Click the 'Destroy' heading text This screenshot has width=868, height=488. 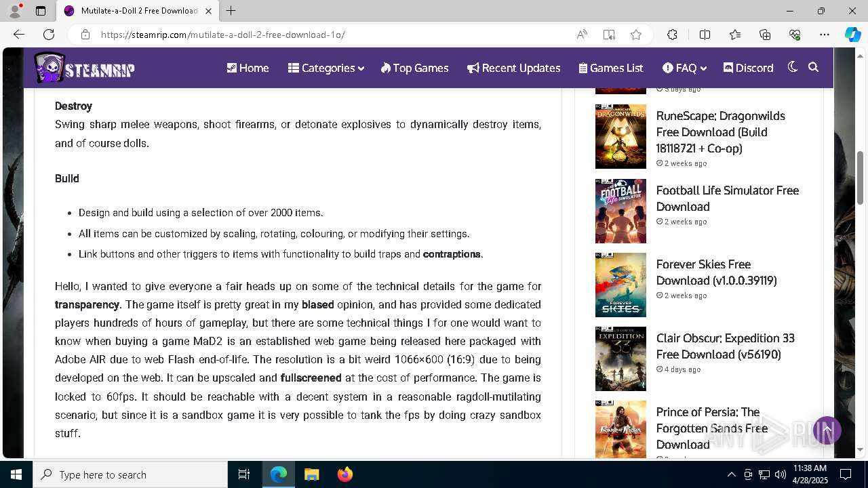click(73, 106)
